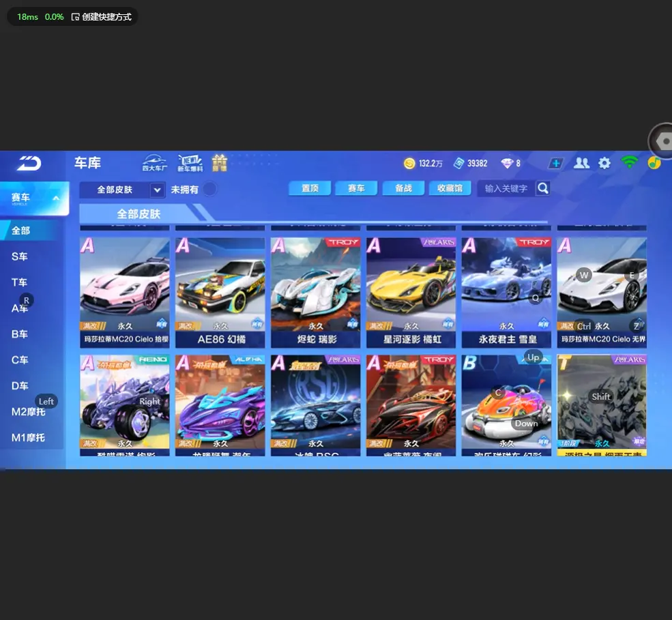Click the 备战 button
This screenshot has height=620, width=672.
403,188
